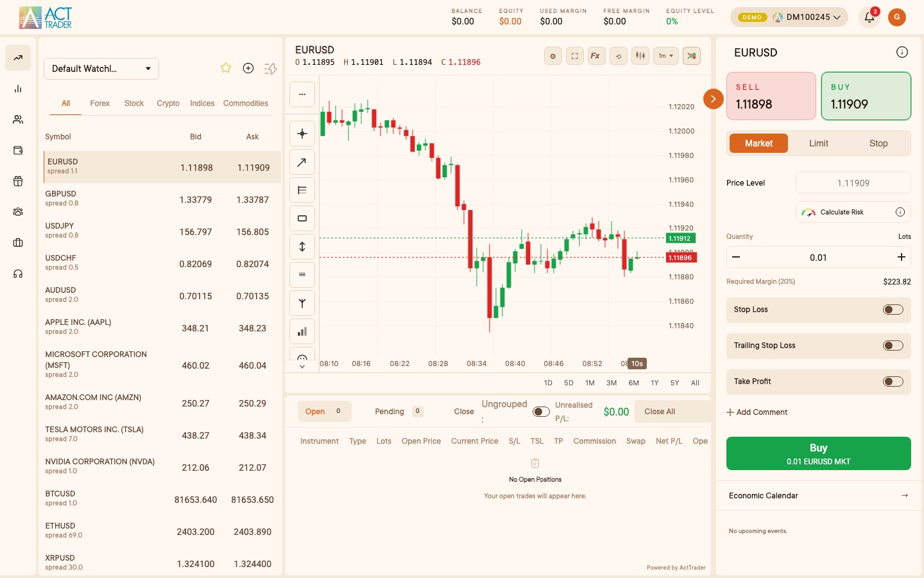Select the Limit order type tab
This screenshot has width=924, height=578.
(x=819, y=143)
